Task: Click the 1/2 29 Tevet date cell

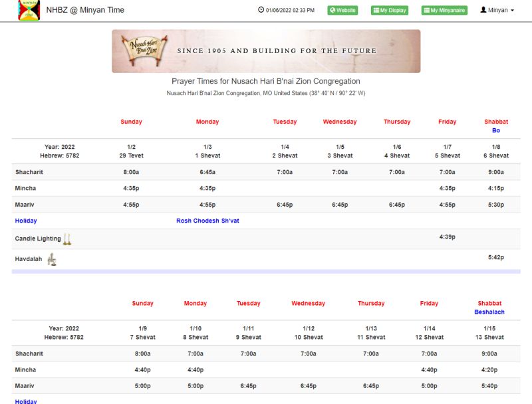Action: (131, 151)
